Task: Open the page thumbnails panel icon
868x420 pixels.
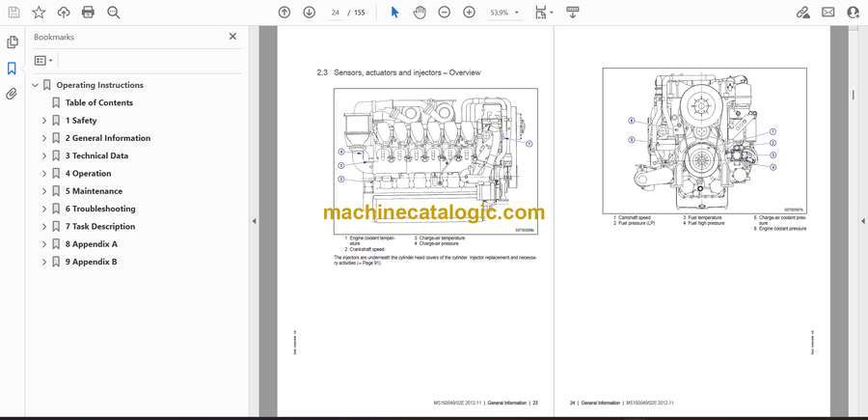Action: pyautogui.click(x=12, y=42)
